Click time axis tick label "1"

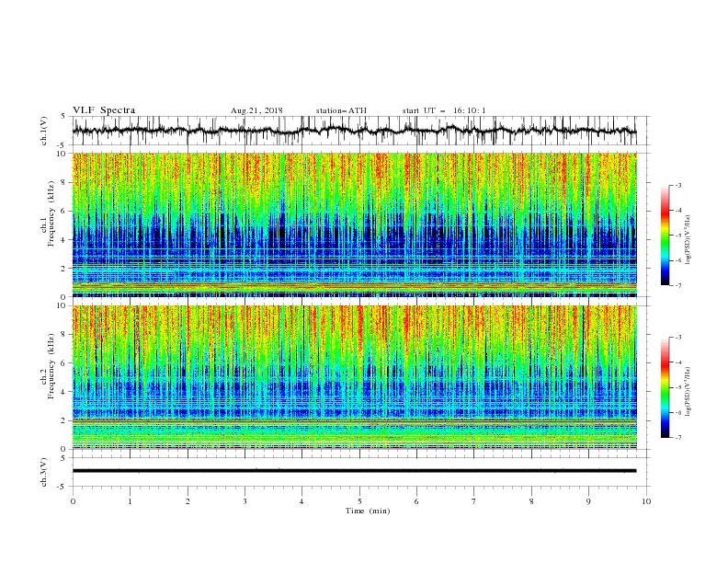[x=131, y=501]
